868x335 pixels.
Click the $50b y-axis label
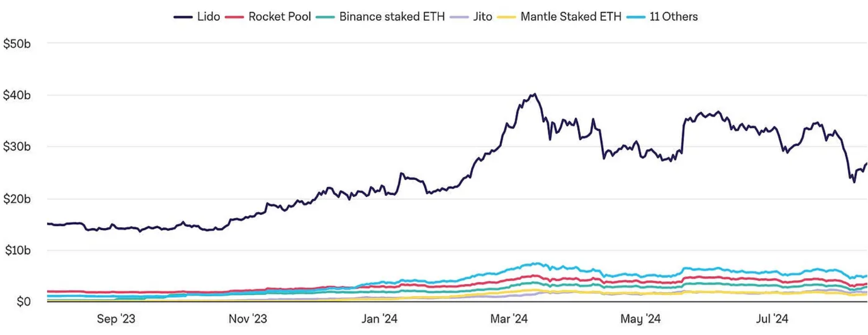pyautogui.click(x=17, y=44)
